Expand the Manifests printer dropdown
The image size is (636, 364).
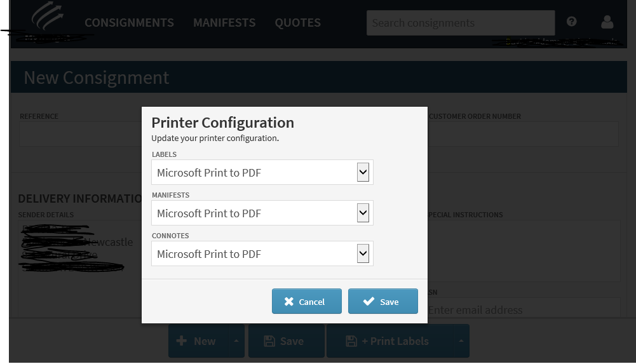point(363,213)
